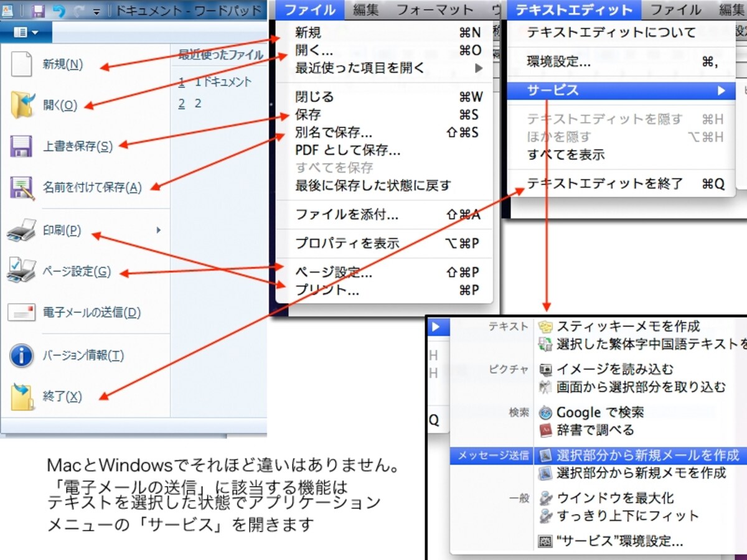The width and height of the screenshot is (747, 560).
Task: Open the フォーマット menu in menu bar
Action: click(435, 9)
